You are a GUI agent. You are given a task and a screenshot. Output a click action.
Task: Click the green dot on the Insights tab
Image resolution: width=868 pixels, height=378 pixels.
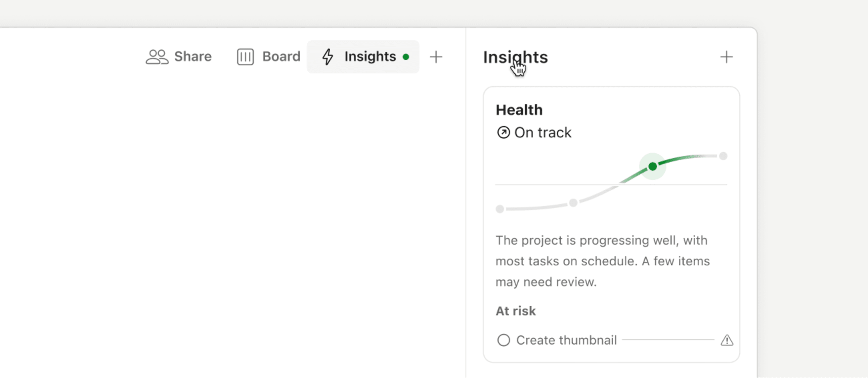pos(406,57)
